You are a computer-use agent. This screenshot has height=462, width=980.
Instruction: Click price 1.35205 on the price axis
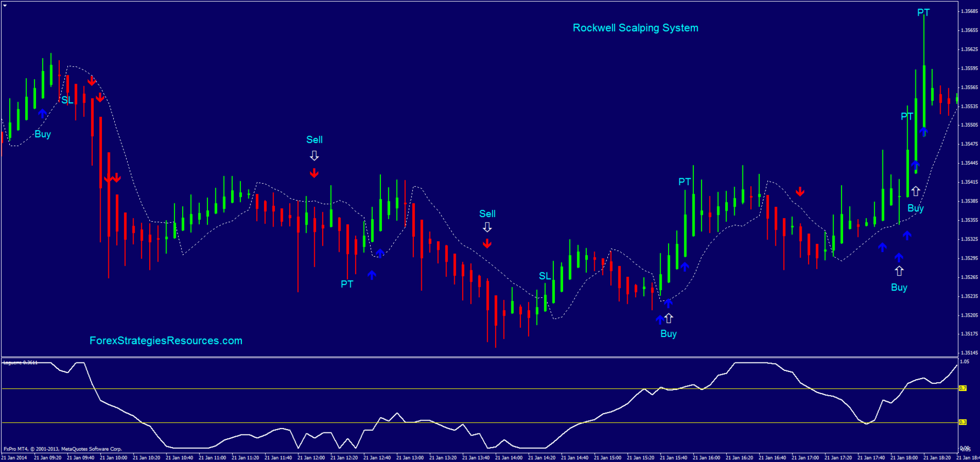969,315
